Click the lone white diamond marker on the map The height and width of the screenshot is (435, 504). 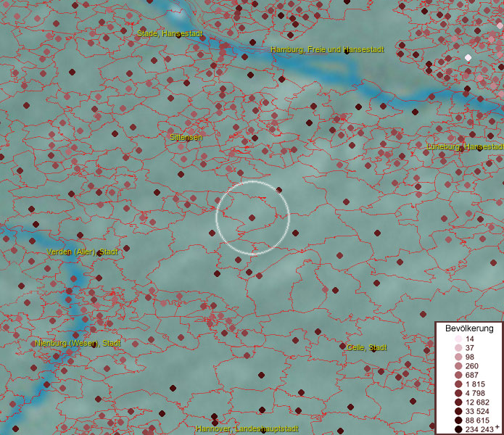pyautogui.click(x=468, y=57)
